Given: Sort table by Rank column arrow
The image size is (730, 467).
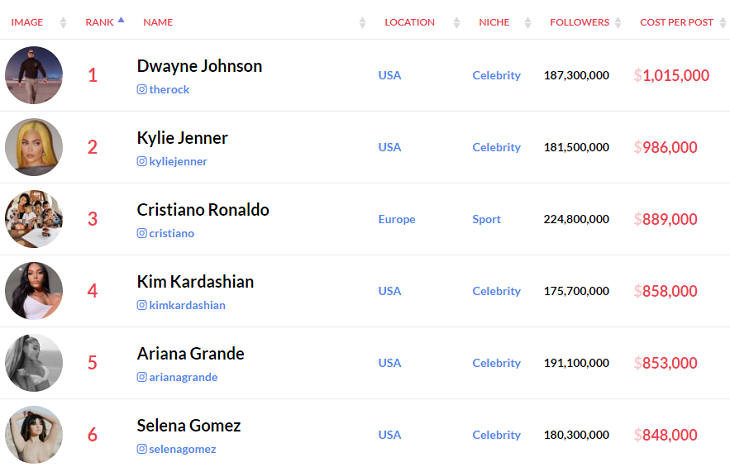Looking at the screenshot, I should 121,21.
